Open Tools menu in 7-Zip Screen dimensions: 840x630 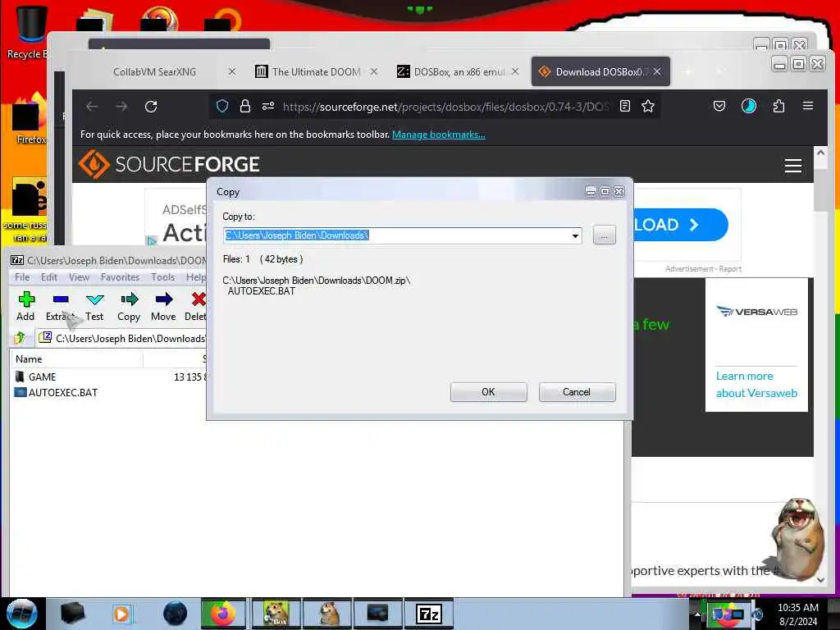pyautogui.click(x=163, y=277)
